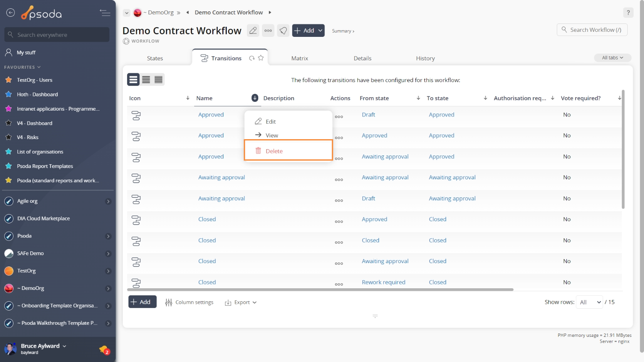644x362 pixels.
Task: Click the Search Workflow field
Action: pos(592,30)
